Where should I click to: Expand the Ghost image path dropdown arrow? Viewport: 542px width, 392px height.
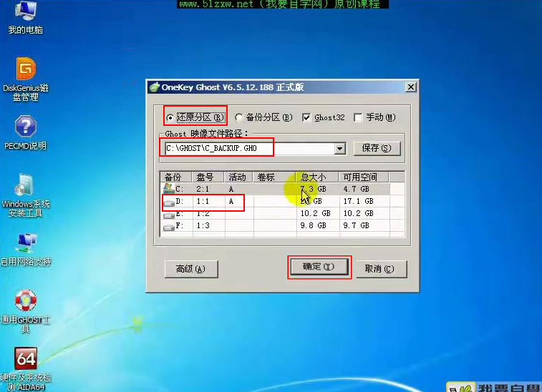tap(340, 149)
